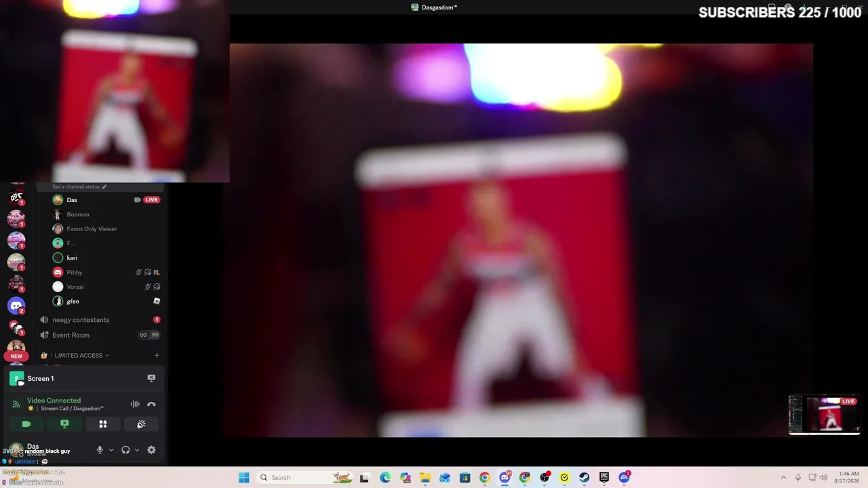Screen dimensions: 868x488
Task: Create a channel in LIMITED ACCESS with plus
Action: click(157, 355)
